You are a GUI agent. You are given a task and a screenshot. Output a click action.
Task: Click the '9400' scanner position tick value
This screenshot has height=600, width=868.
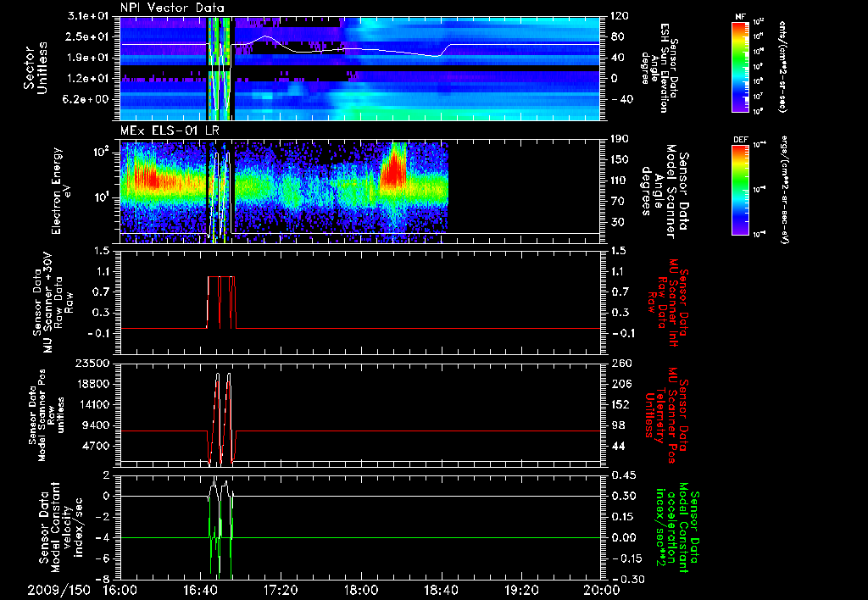pos(95,425)
